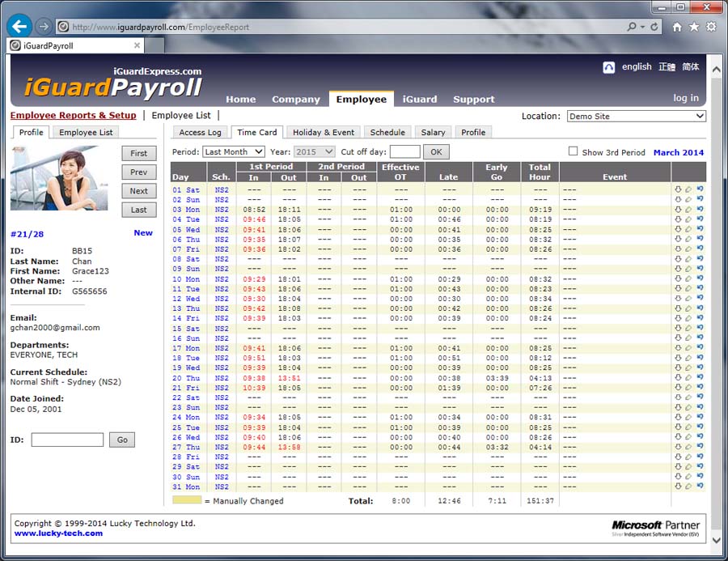Image resolution: width=728 pixels, height=561 pixels.
Task: Open the favorites star icon
Action: pyautogui.click(x=694, y=27)
